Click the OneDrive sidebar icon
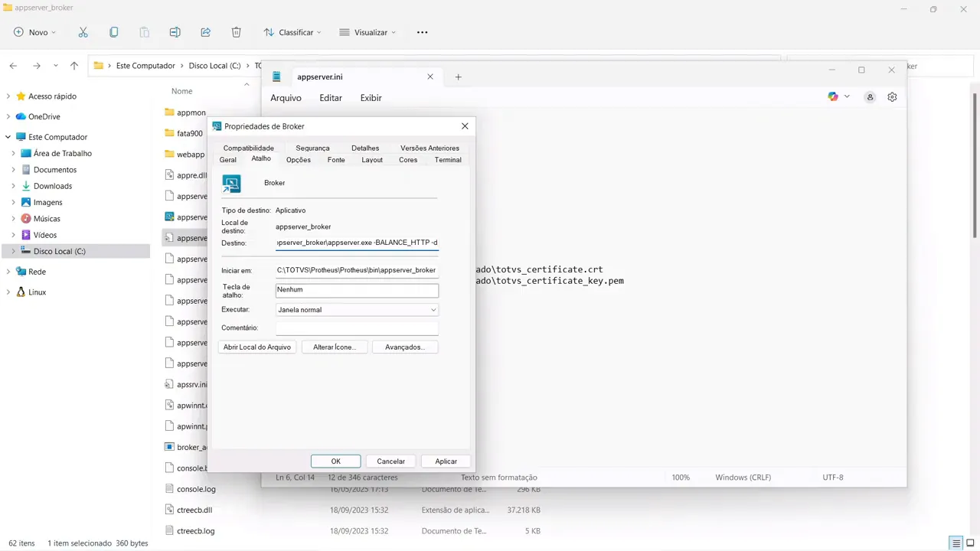Image resolution: width=980 pixels, height=551 pixels. point(20,116)
